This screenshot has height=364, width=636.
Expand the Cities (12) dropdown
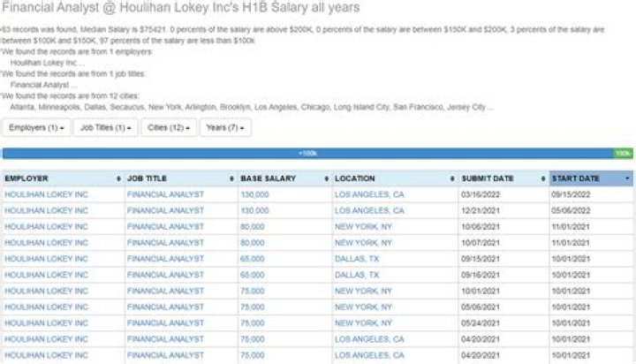point(169,127)
